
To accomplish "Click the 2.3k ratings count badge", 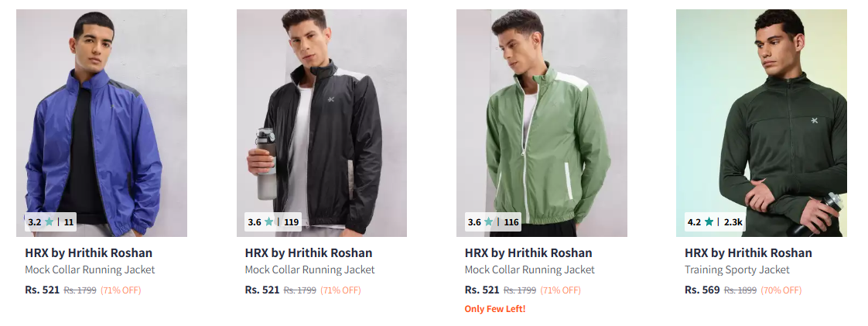I will tap(733, 222).
